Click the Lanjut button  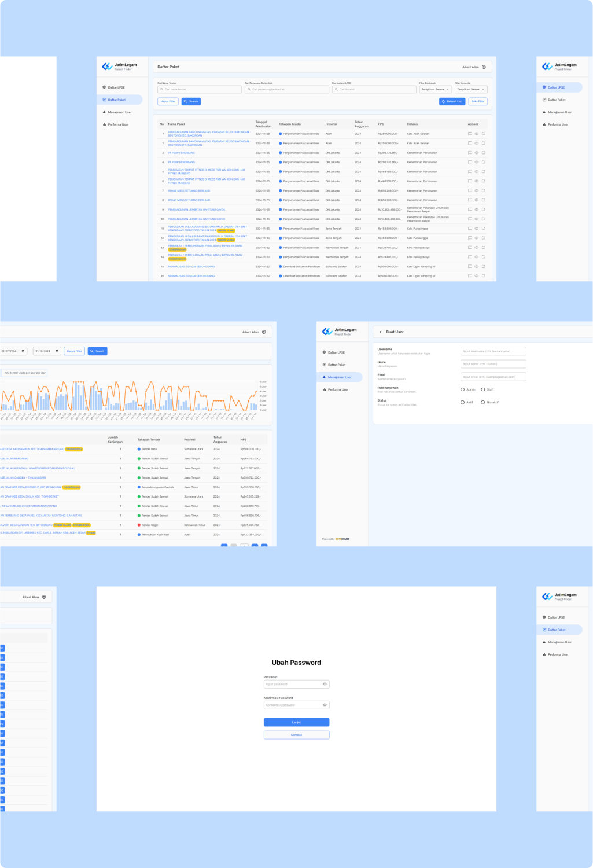coord(296,722)
